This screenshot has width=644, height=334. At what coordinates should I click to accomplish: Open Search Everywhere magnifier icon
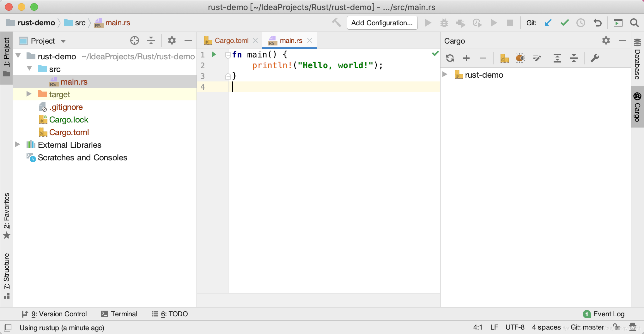(634, 23)
